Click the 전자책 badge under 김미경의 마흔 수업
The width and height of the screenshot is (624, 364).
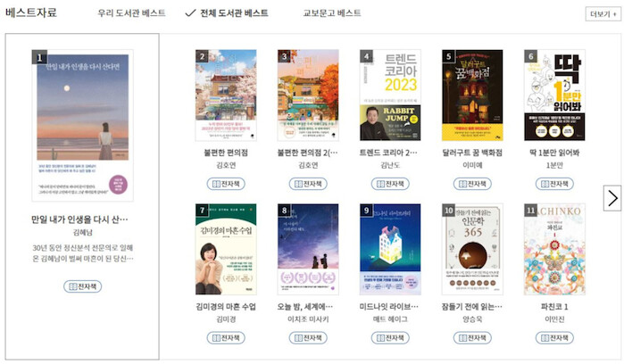[x=225, y=337]
